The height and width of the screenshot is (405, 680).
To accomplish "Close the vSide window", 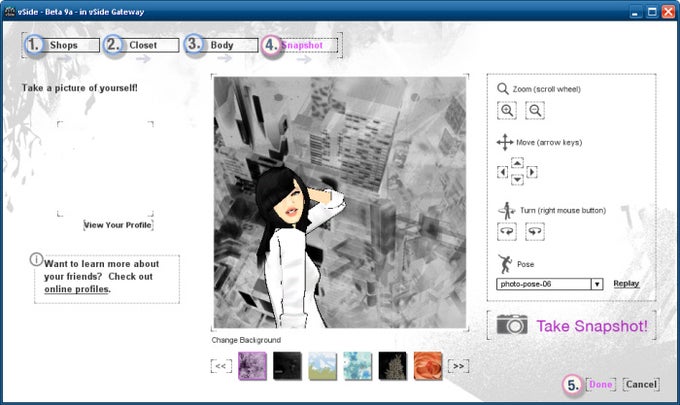I will 668,12.
